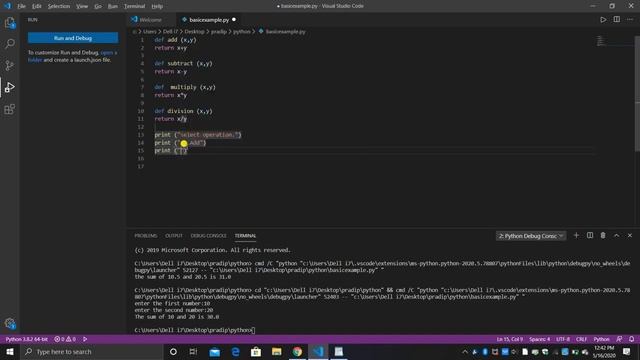Click Ln 15, Col 9 position indicator
The image size is (640, 360).
[x=510, y=339]
